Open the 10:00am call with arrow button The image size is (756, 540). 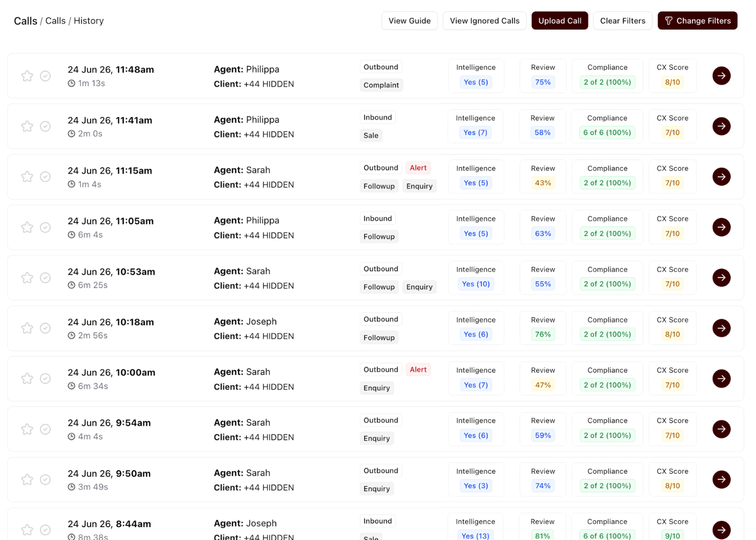(x=721, y=379)
